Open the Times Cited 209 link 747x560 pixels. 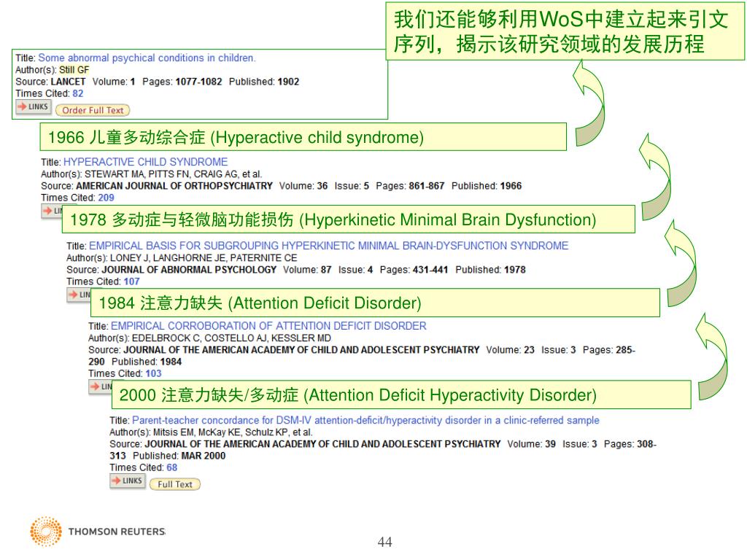point(106,198)
